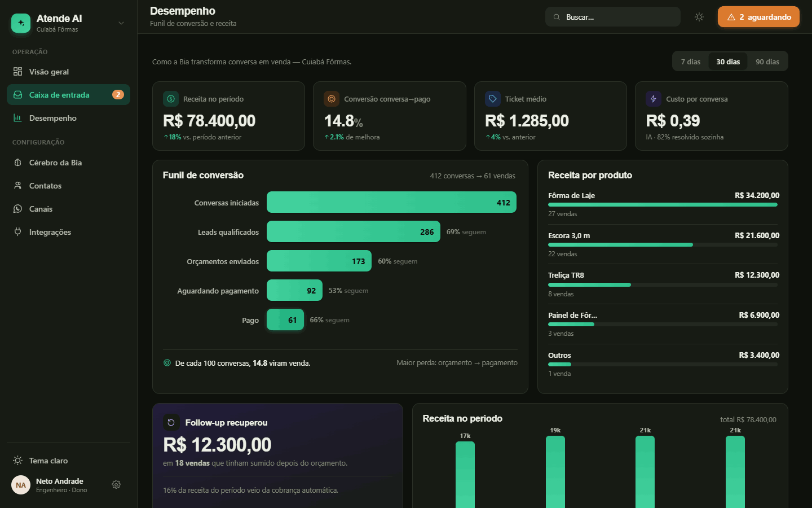Click the Leads qualificados funnel bar showing 286
The width and height of the screenshot is (812, 508).
pos(354,231)
